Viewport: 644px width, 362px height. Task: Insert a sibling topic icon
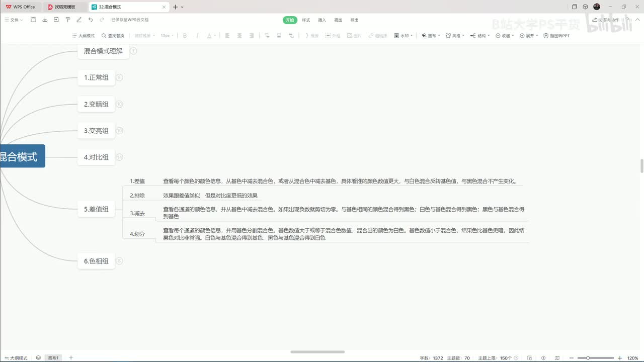pos(279,36)
